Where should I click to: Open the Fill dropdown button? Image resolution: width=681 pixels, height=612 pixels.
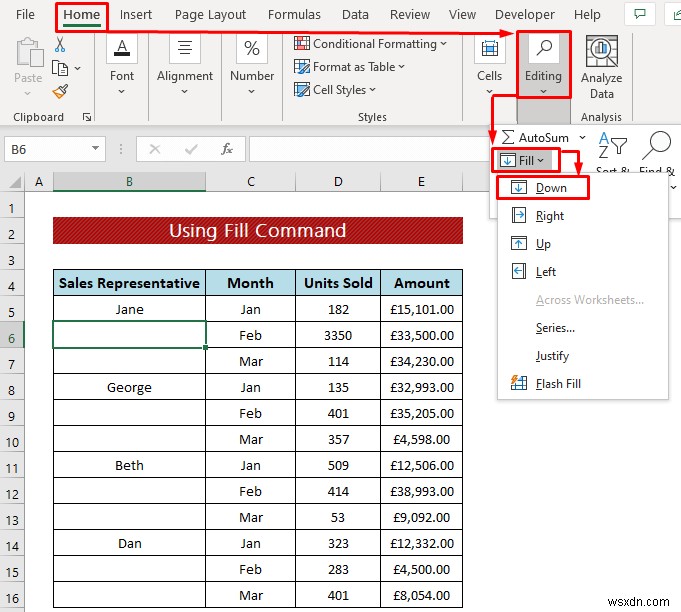click(x=525, y=160)
